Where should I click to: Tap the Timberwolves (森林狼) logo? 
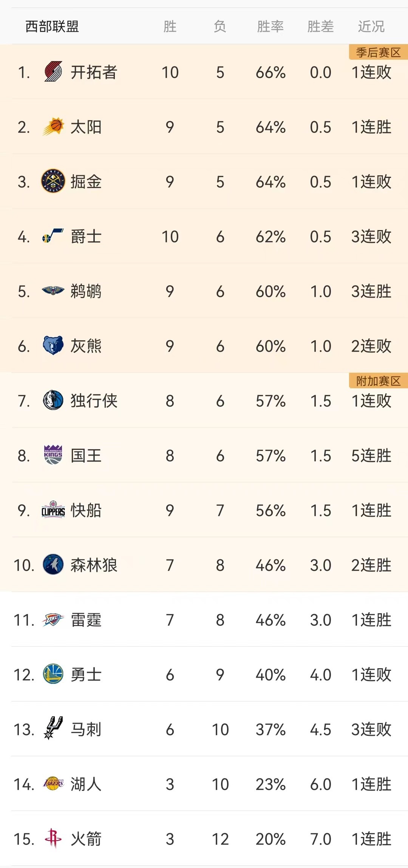53,564
